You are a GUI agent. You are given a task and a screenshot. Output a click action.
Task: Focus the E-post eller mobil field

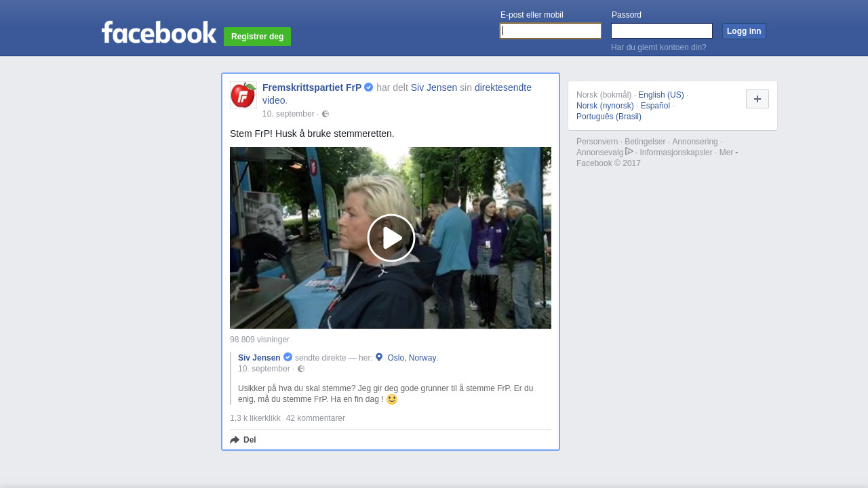551,31
